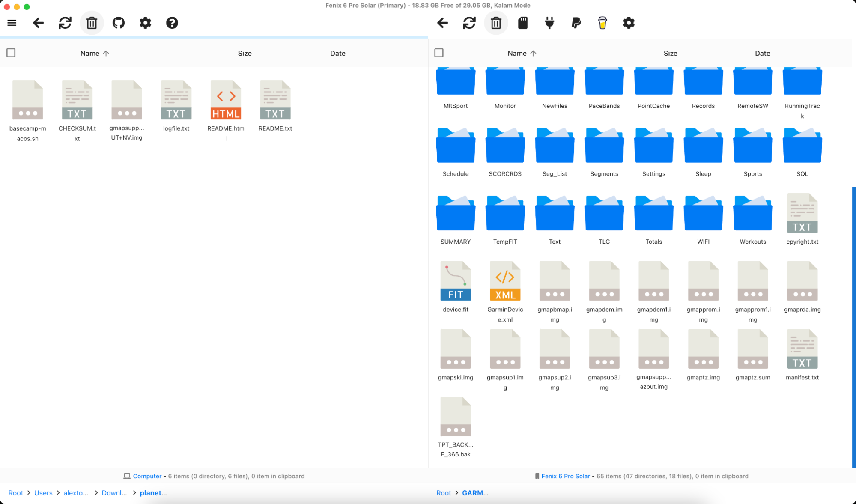The image size is (856, 504).
Task: Sort device files by Date column
Action: (x=762, y=53)
